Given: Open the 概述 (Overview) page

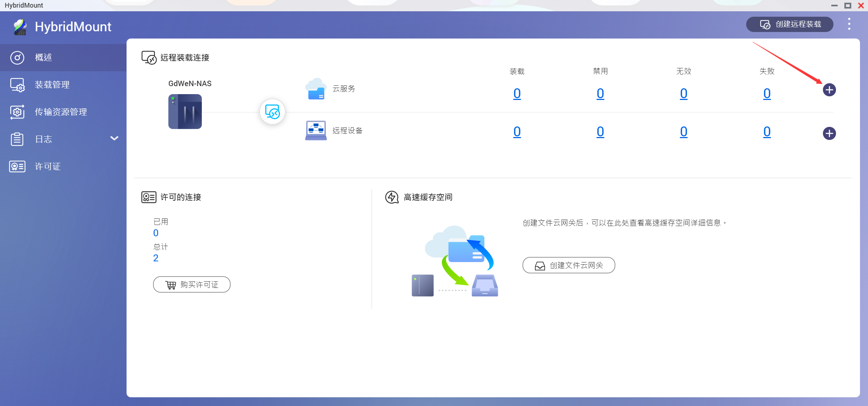Looking at the screenshot, I should click(43, 57).
